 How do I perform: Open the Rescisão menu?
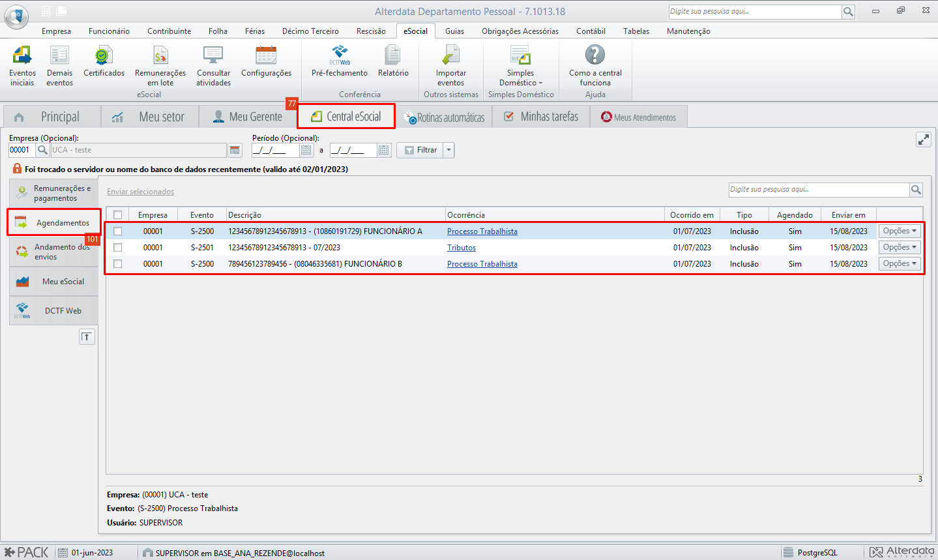click(371, 31)
